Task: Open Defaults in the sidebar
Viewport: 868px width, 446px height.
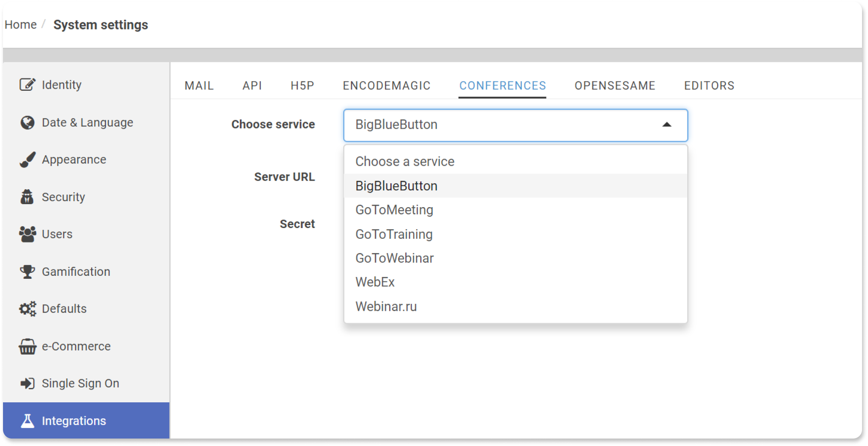Action: coord(86,309)
